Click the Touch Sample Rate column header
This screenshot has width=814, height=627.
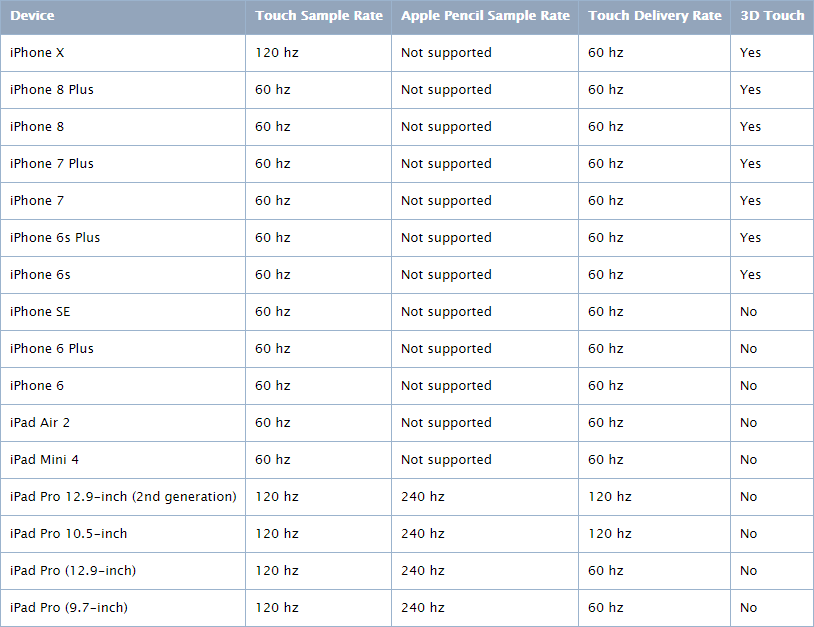pyautogui.click(x=318, y=16)
